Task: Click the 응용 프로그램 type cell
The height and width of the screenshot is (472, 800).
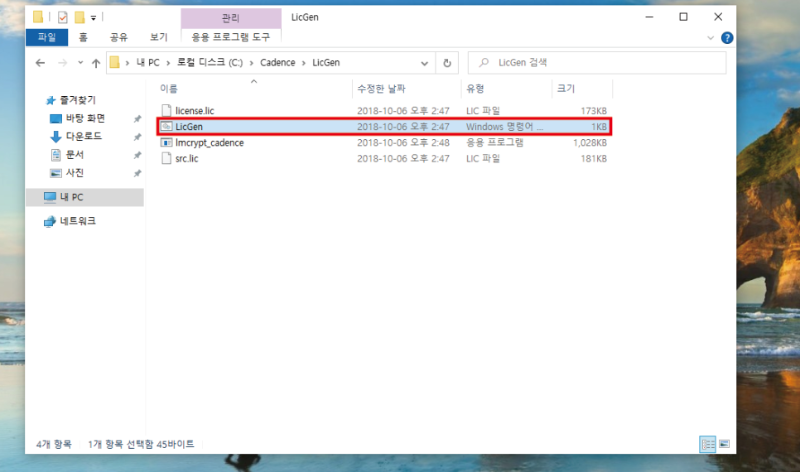Action: click(494, 143)
